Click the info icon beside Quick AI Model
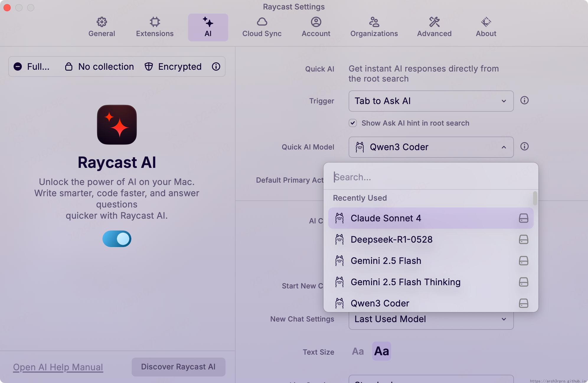The image size is (588, 383). coord(524,147)
